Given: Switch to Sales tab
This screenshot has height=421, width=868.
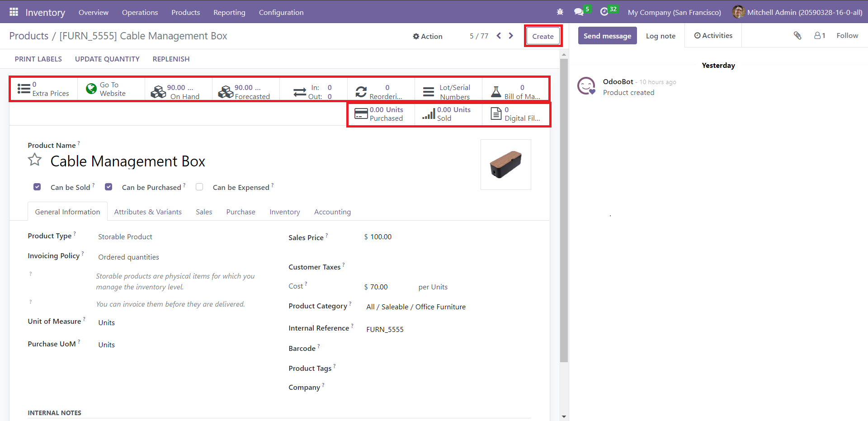Looking at the screenshot, I should coord(204,212).
